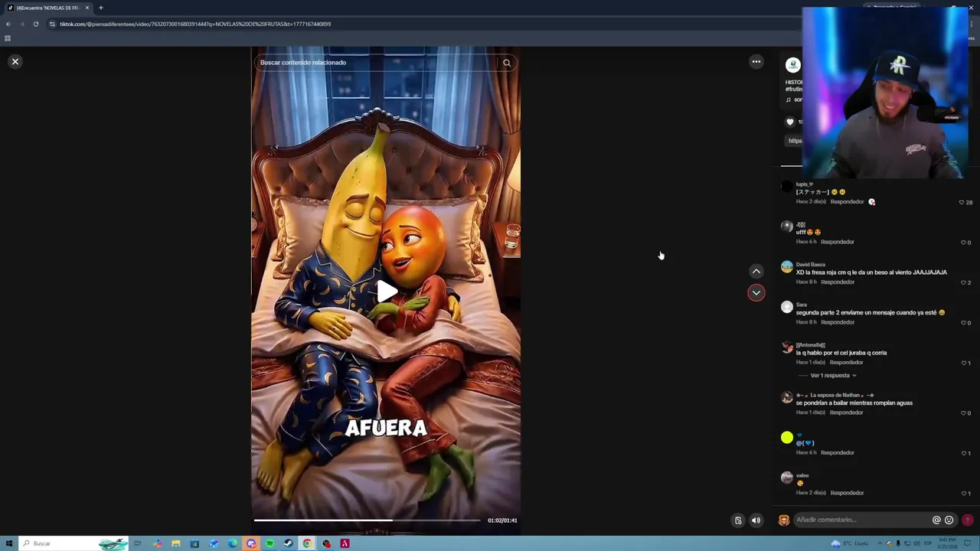Click the browser back arrow
Screen dimensions: 980x551
[x=8, y=24]
